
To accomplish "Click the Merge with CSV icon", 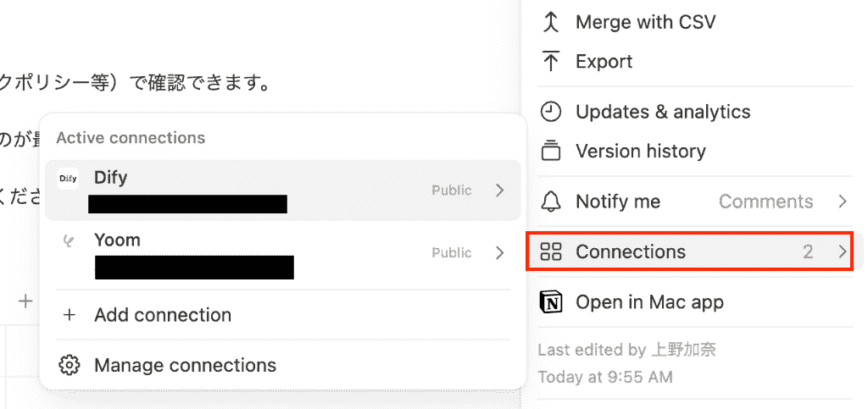I will click(550, 22).
